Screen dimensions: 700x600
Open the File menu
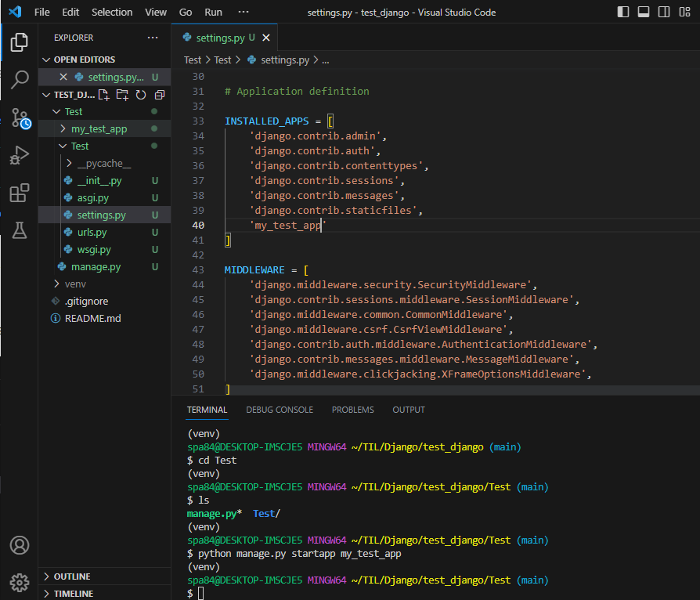point(42,12)
